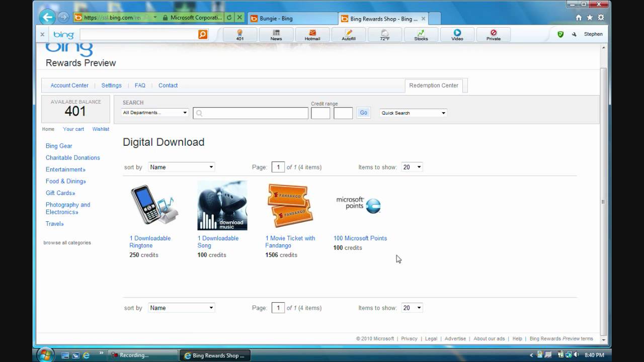Click the green shield icon on Bing bar
Image resolution: width=644 pixels, height=362 pixels.
tap(560, 34)
